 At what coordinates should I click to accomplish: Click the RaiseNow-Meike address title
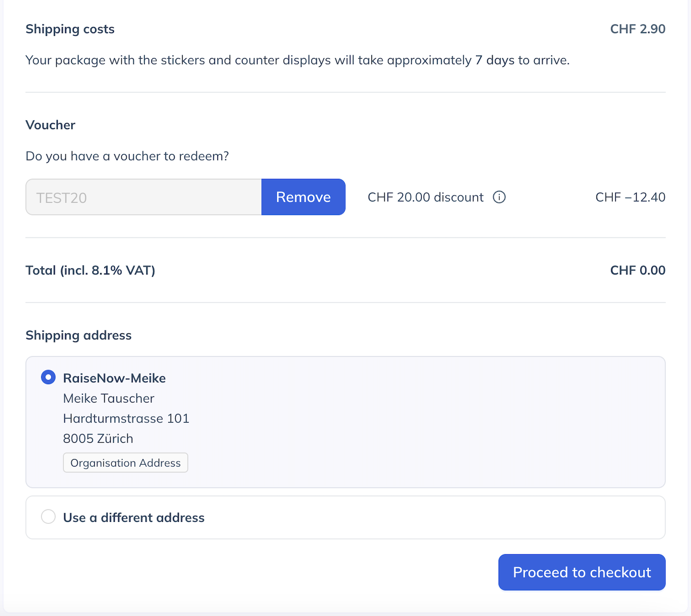[x=114, y=378]
